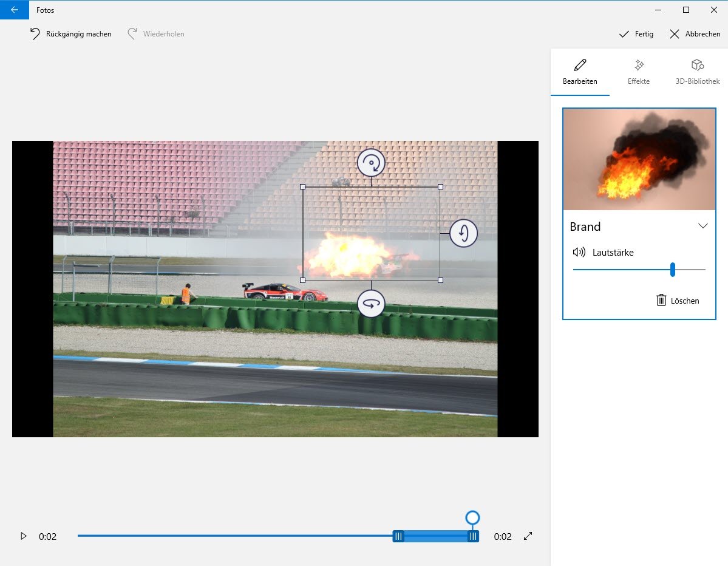This screenshot has height=566, width=728.
Task: Click the Fertig checkmark button
Action: [x=636, y=34]
